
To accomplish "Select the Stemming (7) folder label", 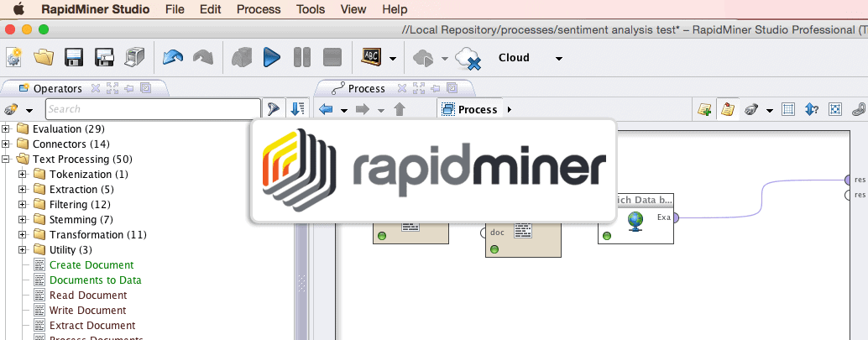I will [81, 219].
